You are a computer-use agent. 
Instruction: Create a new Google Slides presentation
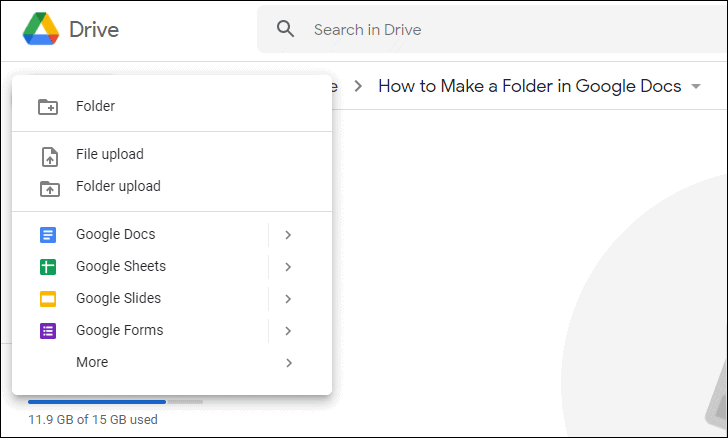coord(140,299)
